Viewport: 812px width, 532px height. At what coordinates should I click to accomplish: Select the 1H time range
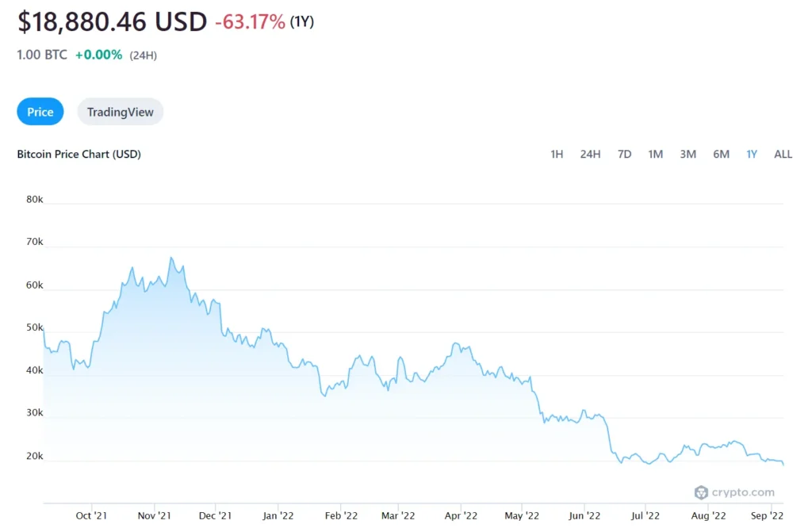pos(557,154)
